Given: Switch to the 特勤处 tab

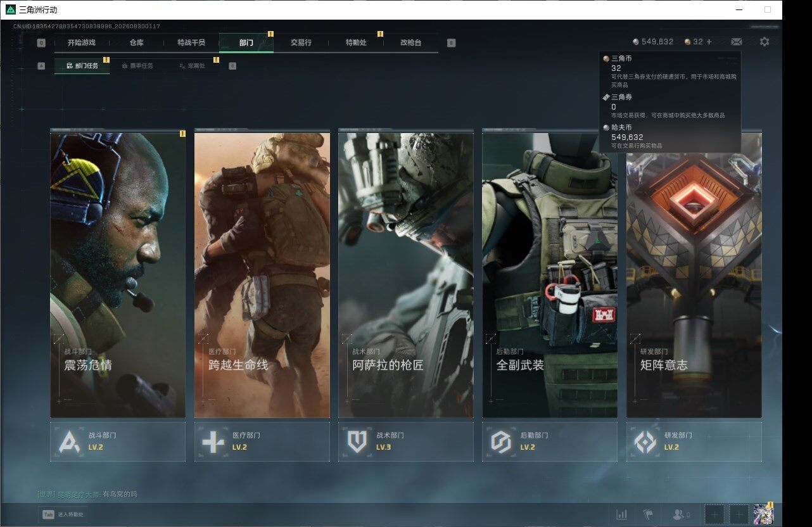Looking at the screenshot, I should coord(356,42).
